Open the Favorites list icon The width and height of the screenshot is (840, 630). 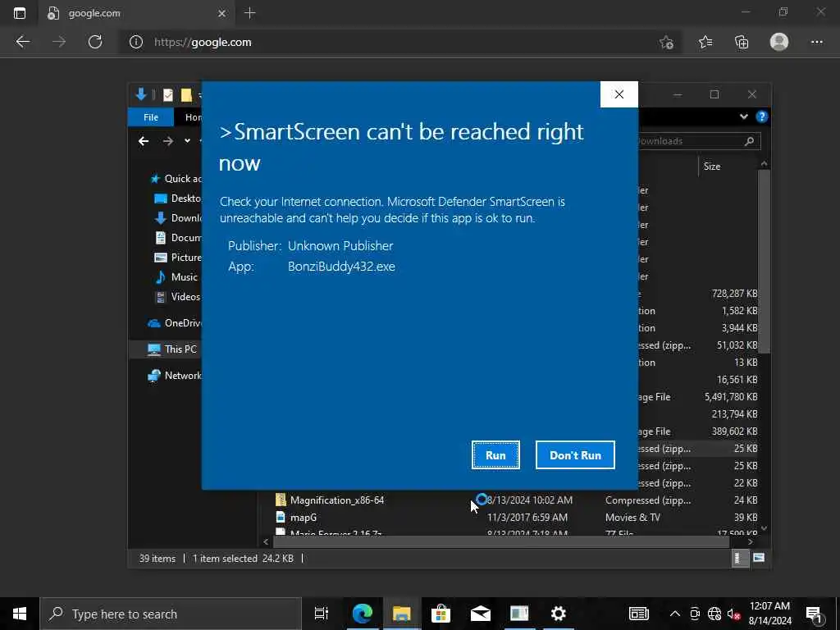click(x=705, y=42)
